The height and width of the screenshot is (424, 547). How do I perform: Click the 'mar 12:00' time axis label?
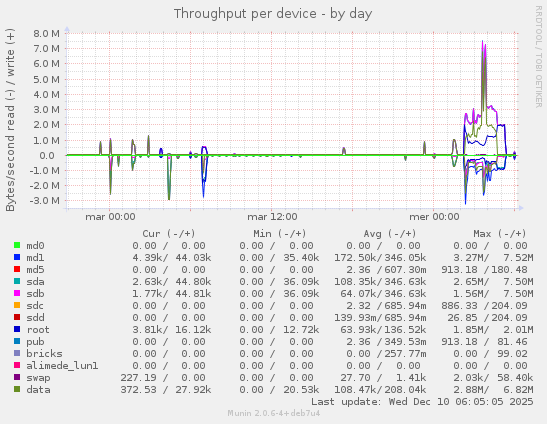point(272,217)
